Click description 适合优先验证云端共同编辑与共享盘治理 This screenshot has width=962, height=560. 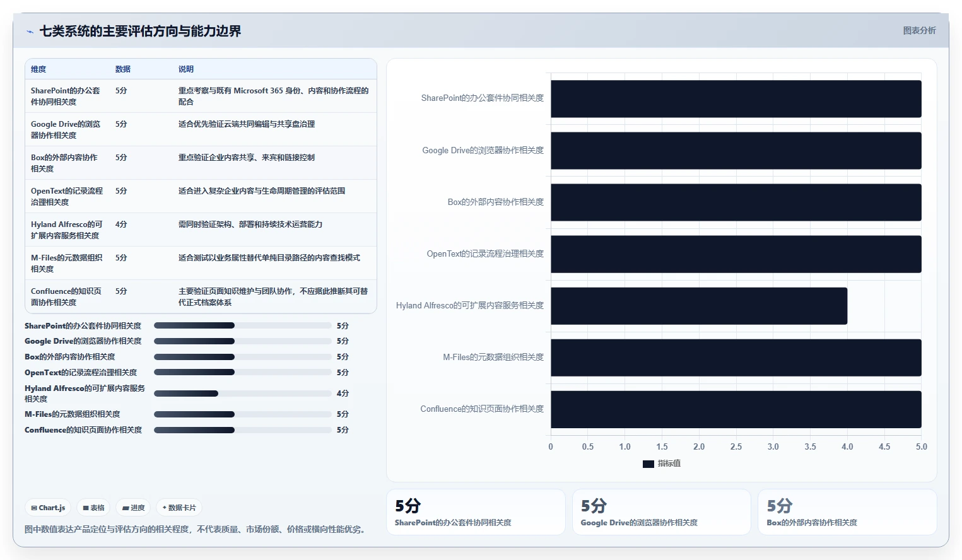click(x=247, y=124)
